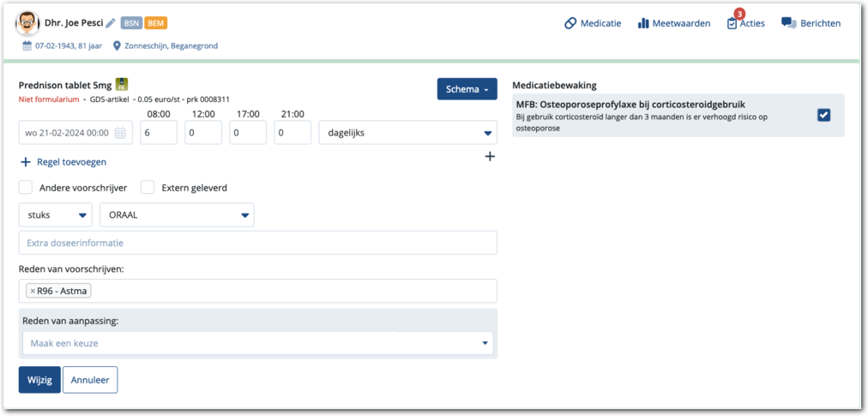This screenshot has height=416, width=868.
Task: Open the Maak een keuze dropdown
Action: pyautogui.click(x=257, y=343)
